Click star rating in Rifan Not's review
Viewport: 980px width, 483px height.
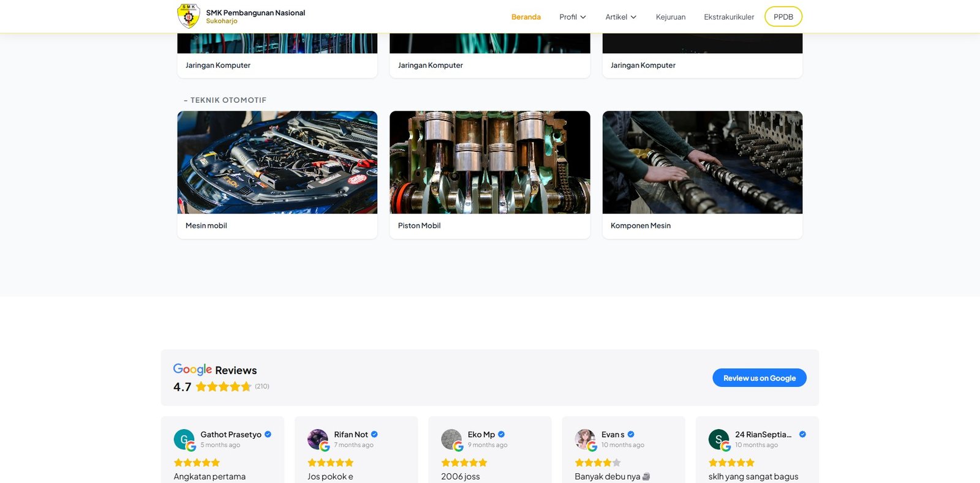[331, 463]
